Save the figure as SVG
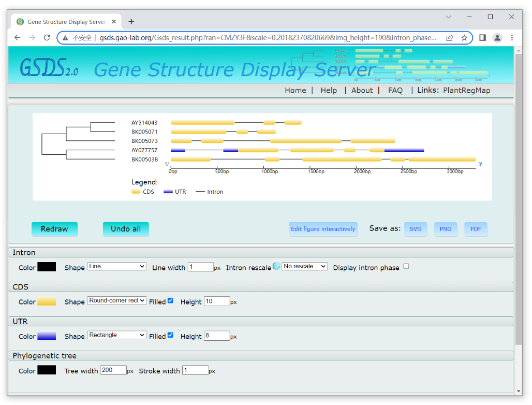532x405 pixels. [415, 229]
